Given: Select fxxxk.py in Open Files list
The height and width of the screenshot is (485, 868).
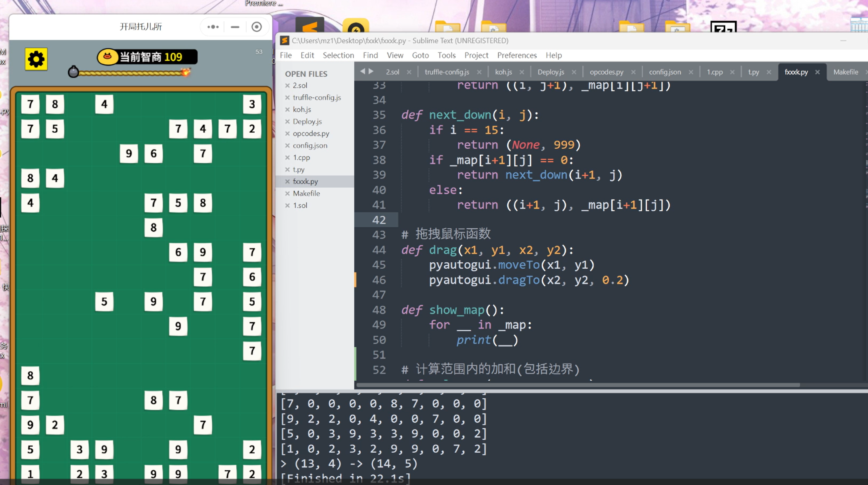Looking at the screenshot, I should click(305, 182).
